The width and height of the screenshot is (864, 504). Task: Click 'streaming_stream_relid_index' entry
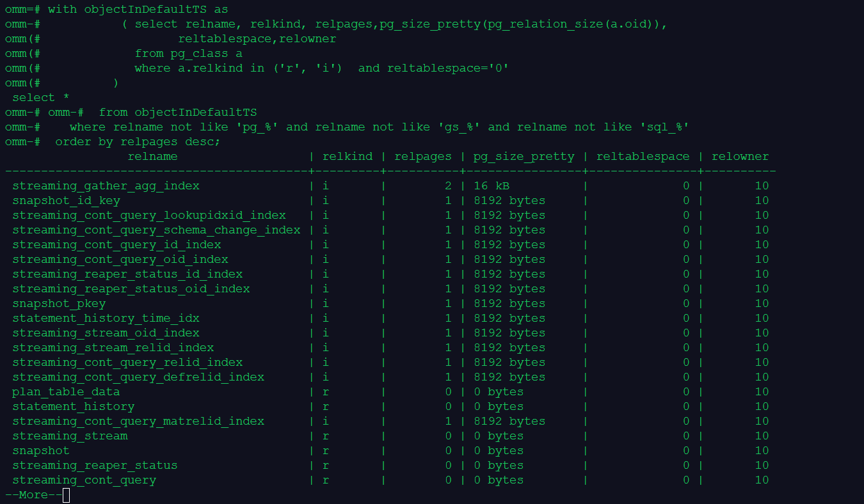click(x=113, y=347)
